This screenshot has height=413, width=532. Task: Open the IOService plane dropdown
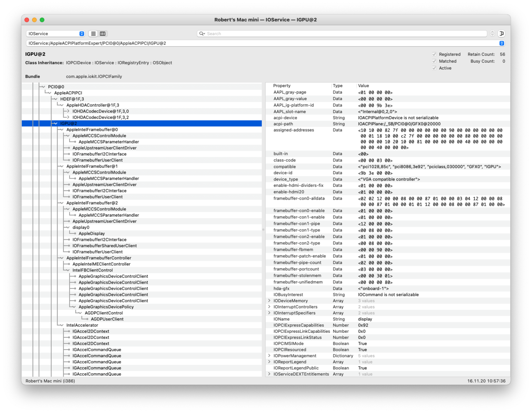pyautogui.click(x=55, y=34)
